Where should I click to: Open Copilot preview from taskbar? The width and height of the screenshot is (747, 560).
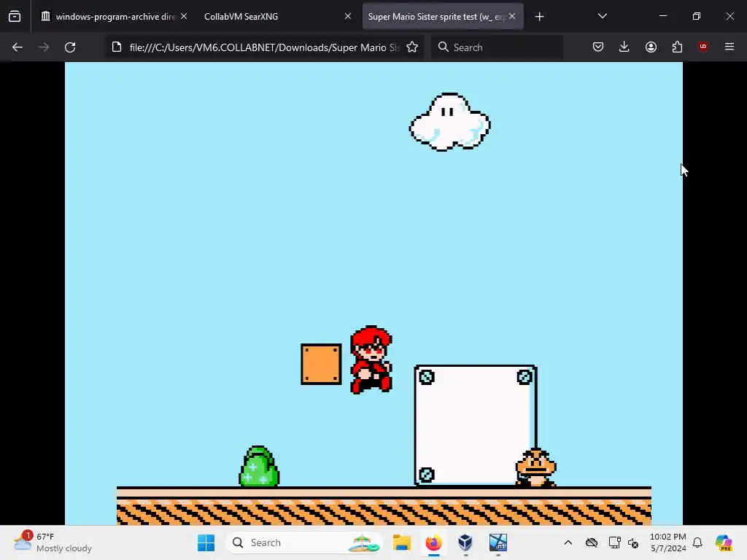tap(724, 542)
